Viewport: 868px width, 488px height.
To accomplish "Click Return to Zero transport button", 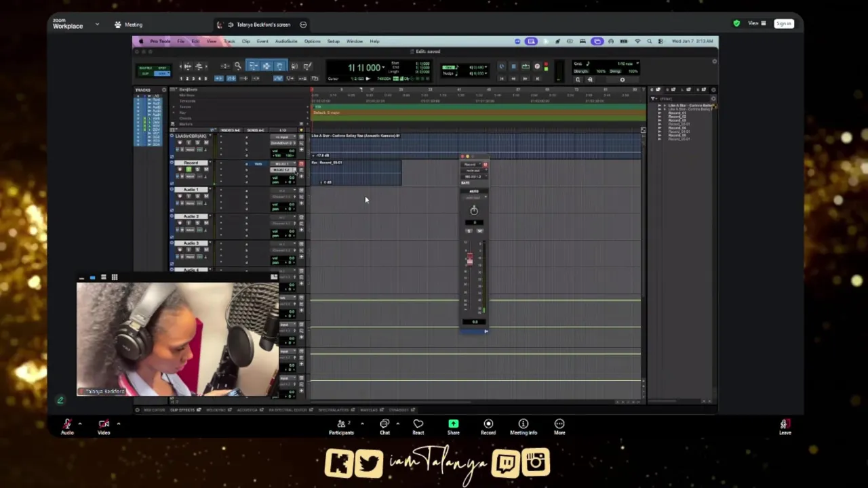I will click(x=502, y=79).
